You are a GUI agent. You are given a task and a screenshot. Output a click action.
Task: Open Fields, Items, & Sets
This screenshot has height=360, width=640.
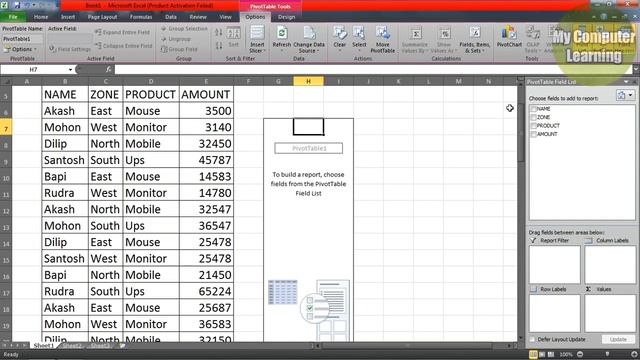coord(474,39)
